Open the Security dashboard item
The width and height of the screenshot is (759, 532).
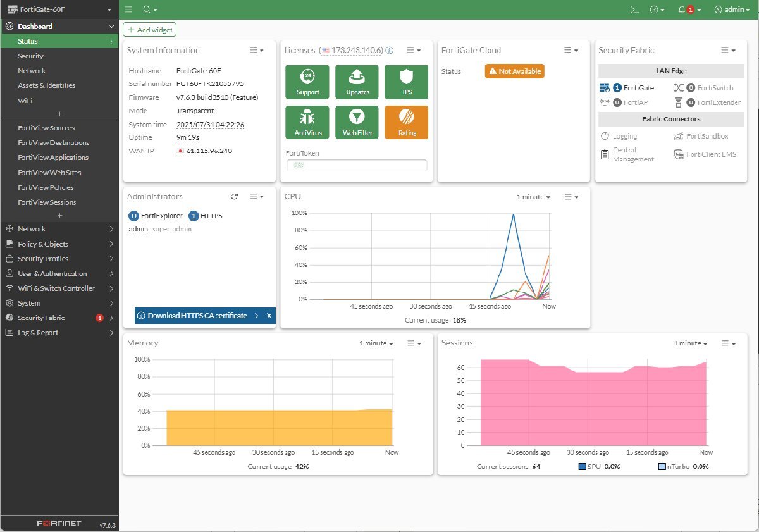coord(30,56)
